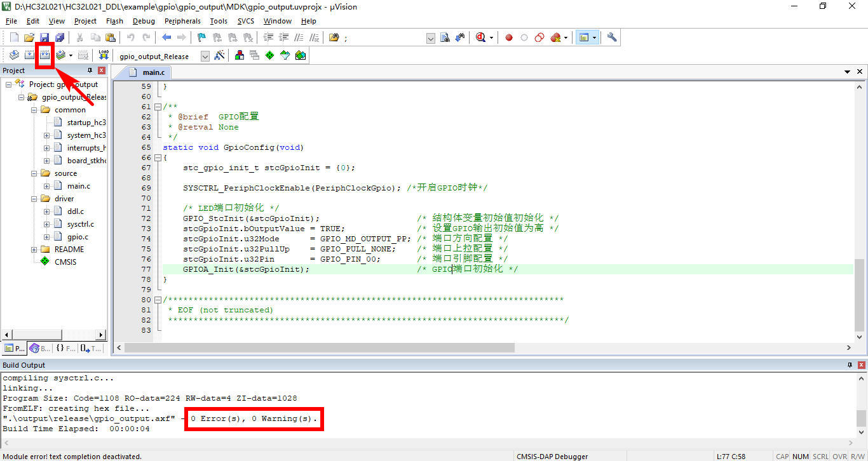Close the Project panel
The height and width of the screenshot is (461, 868).
tap(102, 70)
